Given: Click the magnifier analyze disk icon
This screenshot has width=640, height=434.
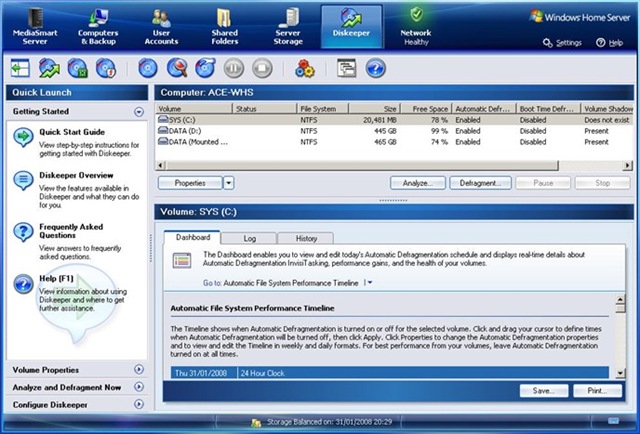Looking at the screenshot, I should point(177,68).
